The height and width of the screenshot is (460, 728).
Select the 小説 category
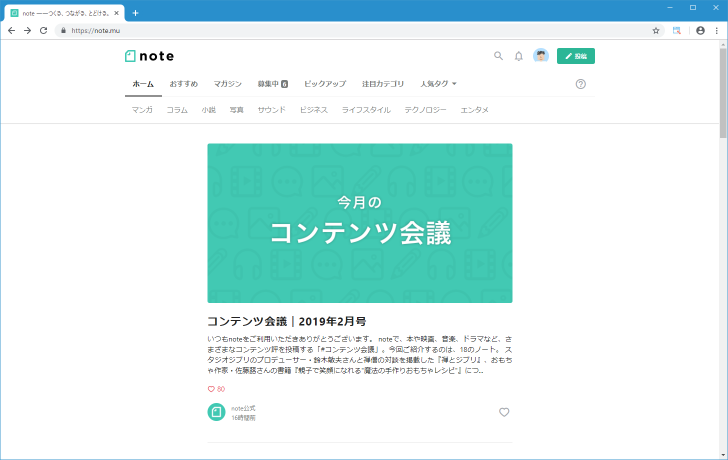click(x=208, y=110)
